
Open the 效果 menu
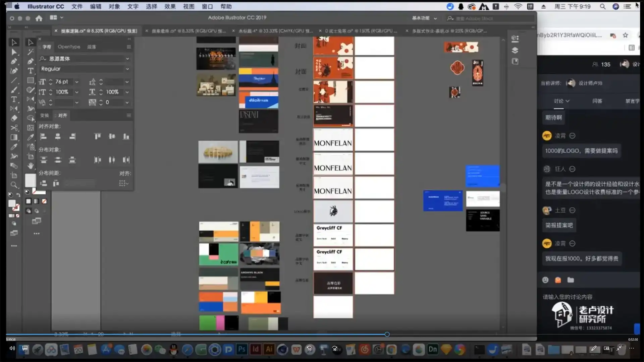170,6
